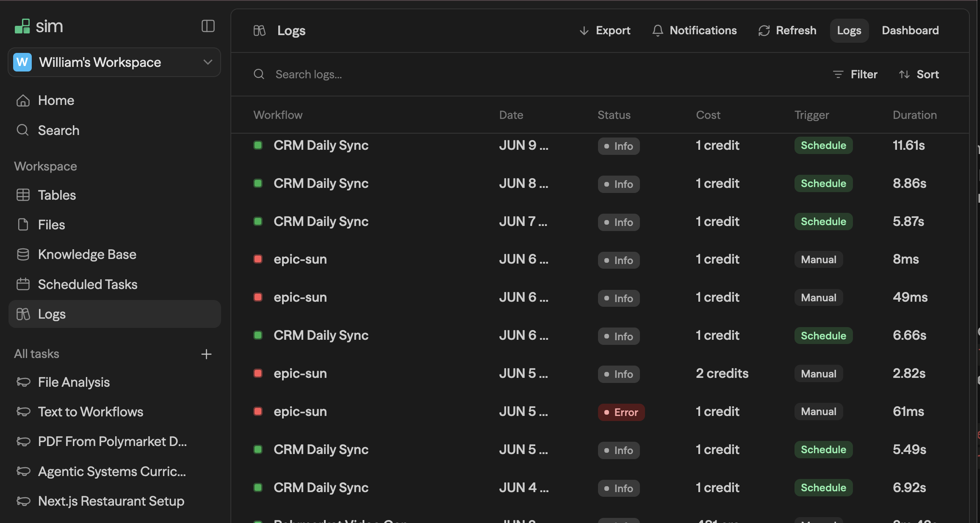The width and height of the screenshot is (980, 523).
Task: Click the Tables grid icon
Action: click(x=23, y=195)
